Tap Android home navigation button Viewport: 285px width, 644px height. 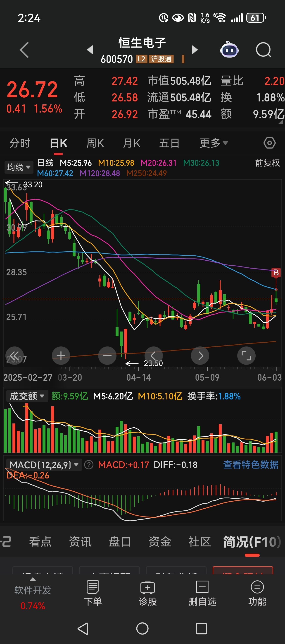142,629
